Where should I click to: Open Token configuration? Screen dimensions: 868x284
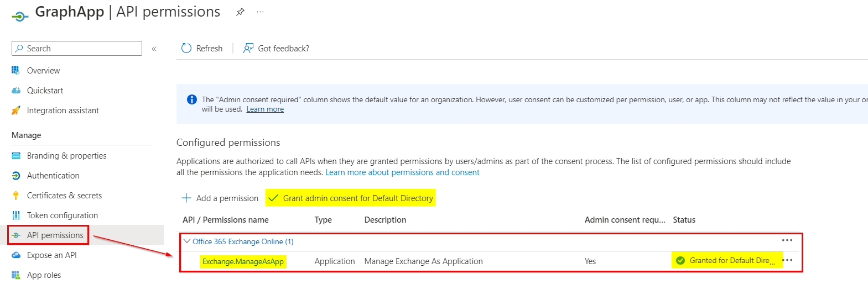coord(62,215)
